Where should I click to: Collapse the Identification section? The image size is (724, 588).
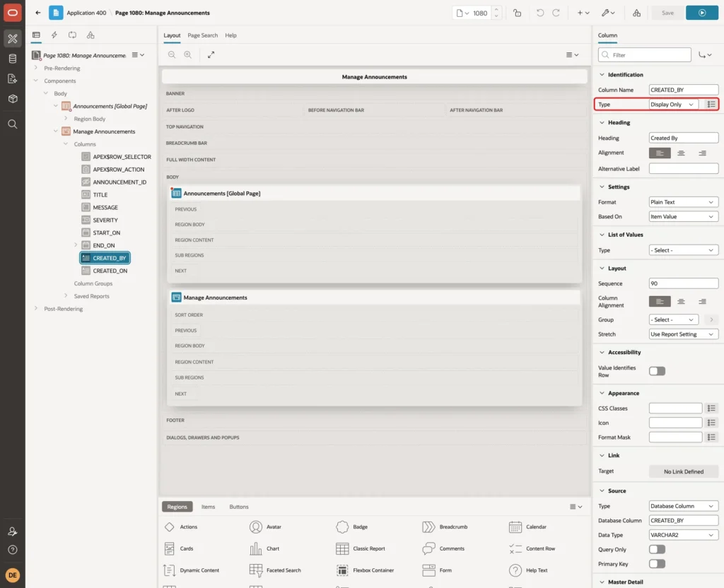click(x=602, y=75)
